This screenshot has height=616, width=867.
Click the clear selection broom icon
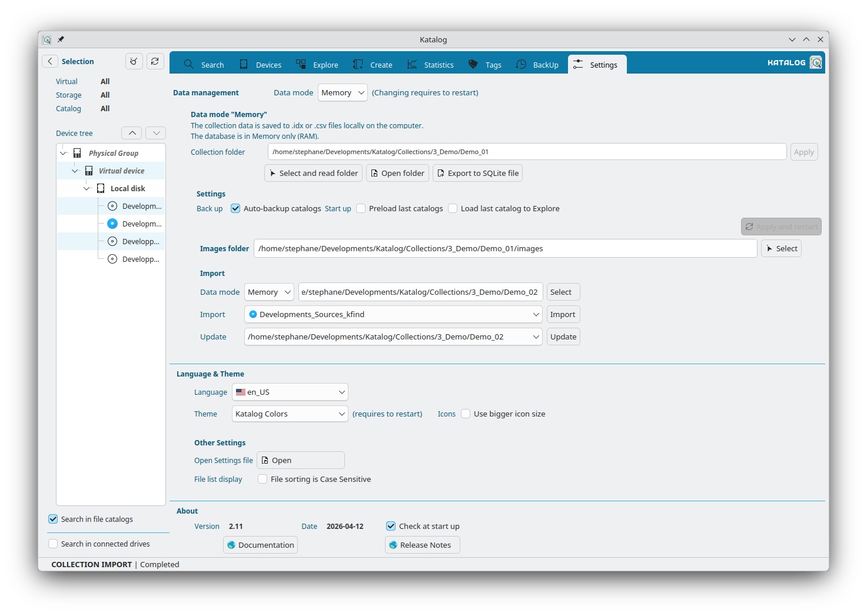click(134, 61)
